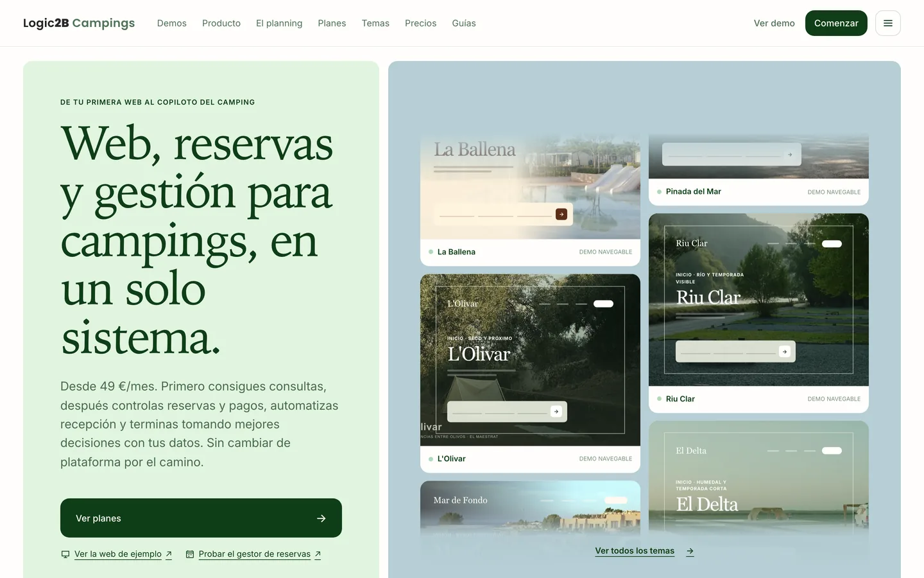This screenshot has width=924, height=578.
Task: Click the calendar icon beside Probar el gestor
Action: (190, 554)
